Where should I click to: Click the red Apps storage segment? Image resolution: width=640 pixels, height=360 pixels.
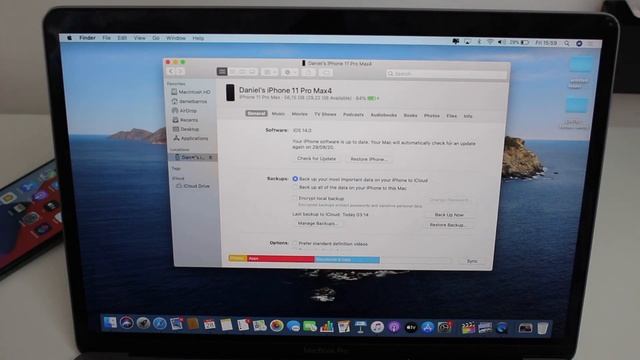pyautogui.click(x=280, y=259)
